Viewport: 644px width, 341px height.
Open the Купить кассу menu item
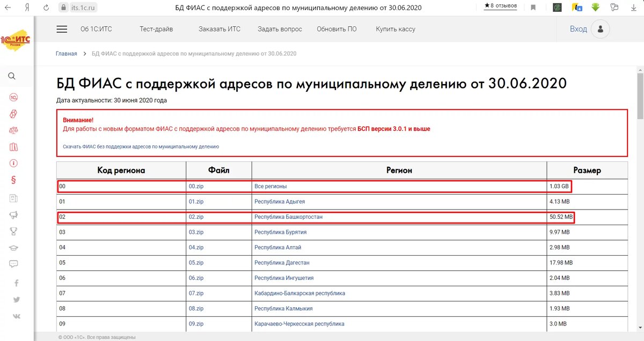tap(396, 29)
